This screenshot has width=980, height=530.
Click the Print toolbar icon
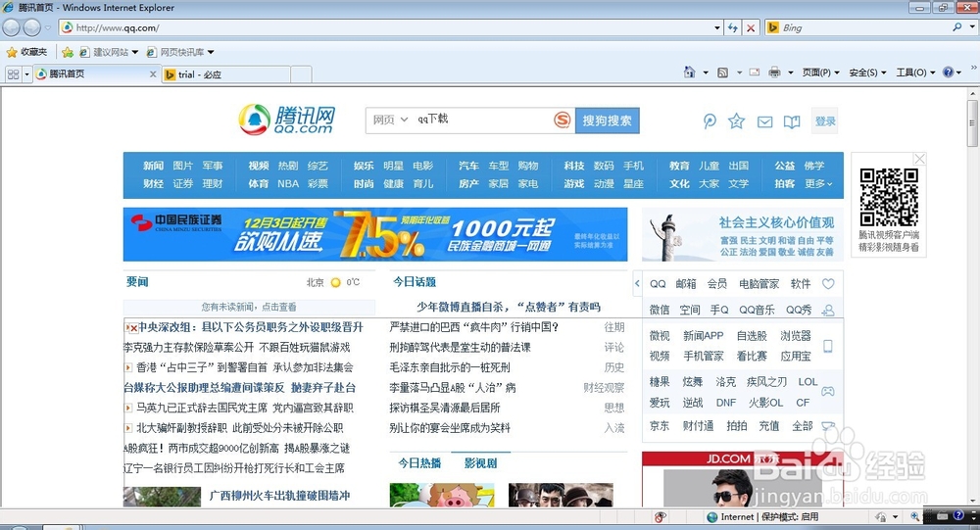(x=774, y=72)
